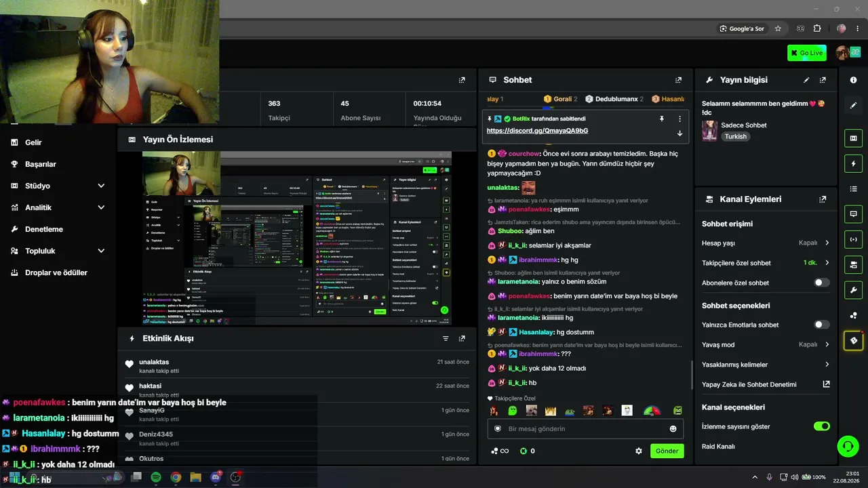Disable İzlenme sayısını göster switch
Viewport: 868px width, 488px height.
[x=821, y=426]
